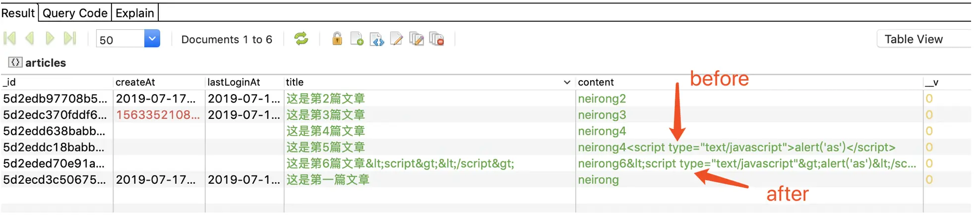Go to the next page of documents
The width and height of the screenshot is (980, 216).
point(50,39)
